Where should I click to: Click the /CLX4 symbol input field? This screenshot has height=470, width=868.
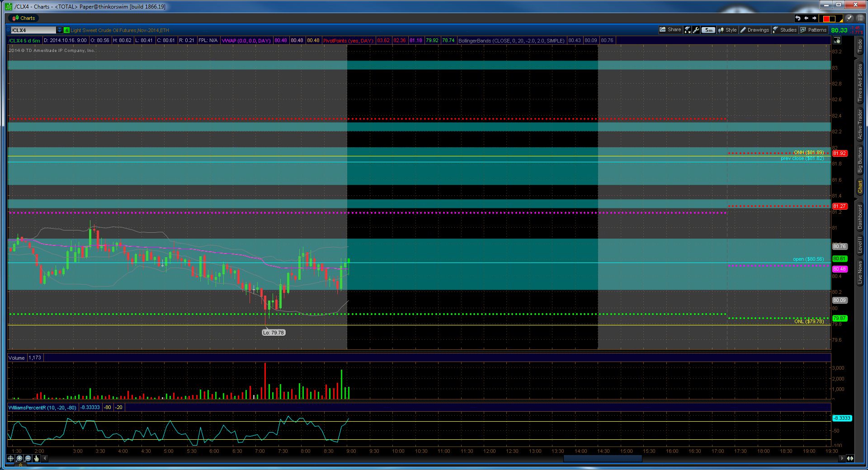coord(33,30)
